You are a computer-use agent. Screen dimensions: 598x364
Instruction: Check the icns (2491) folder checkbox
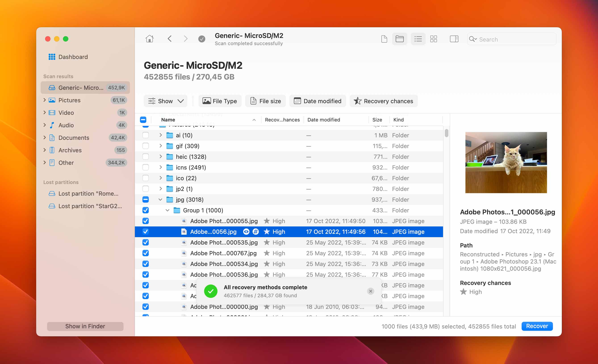click(x=145, y=167)
